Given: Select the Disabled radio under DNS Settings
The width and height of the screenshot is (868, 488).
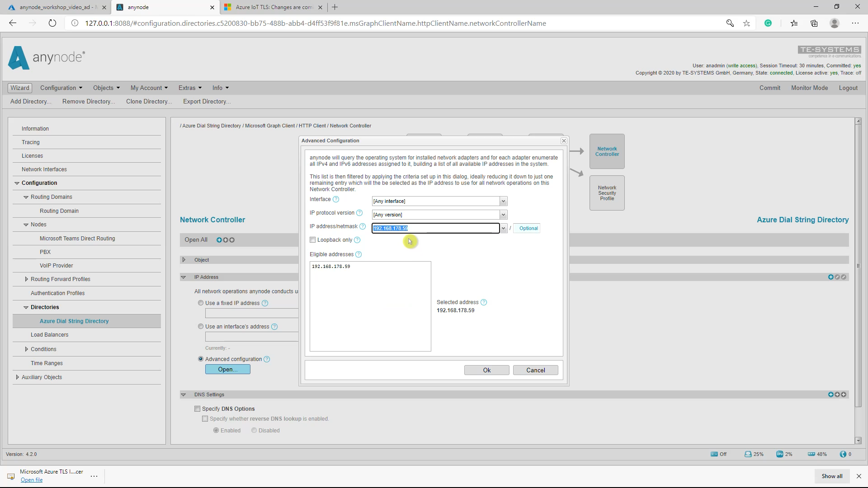Looking at the screenshot, I should coord(254,431).
